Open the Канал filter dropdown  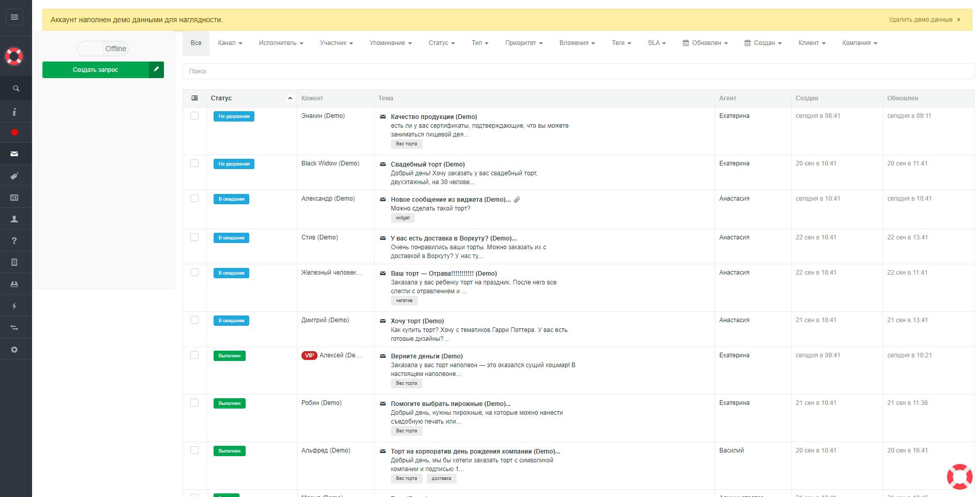[230, 43]
